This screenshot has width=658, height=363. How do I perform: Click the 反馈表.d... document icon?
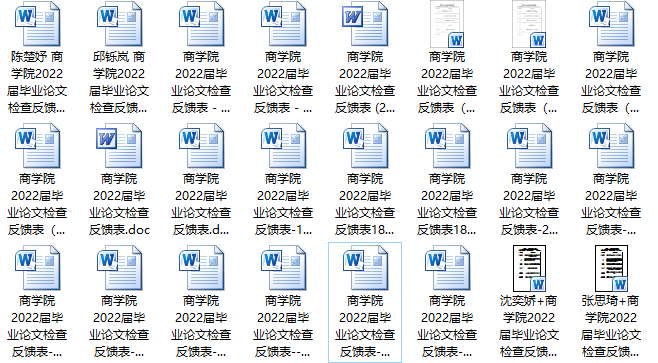(201, 146)
